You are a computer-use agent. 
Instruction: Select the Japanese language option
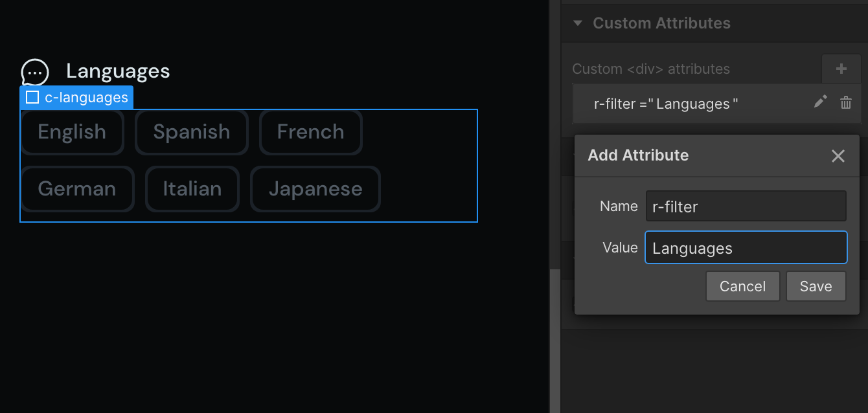click(315, 189)
